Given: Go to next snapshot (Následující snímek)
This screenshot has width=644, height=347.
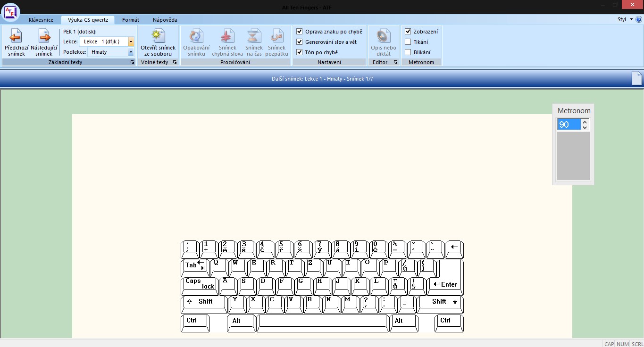Looking at the screenshot, I should click(44, 42).
